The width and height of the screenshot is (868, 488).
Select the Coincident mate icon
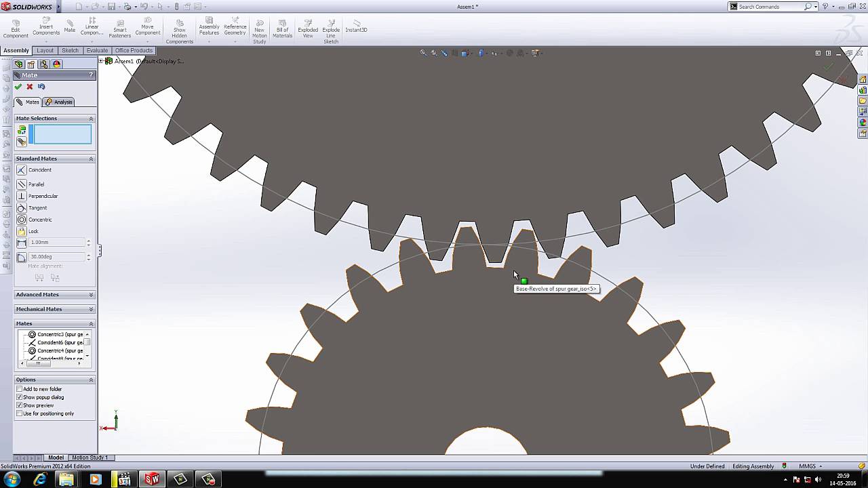coord(22,170)
